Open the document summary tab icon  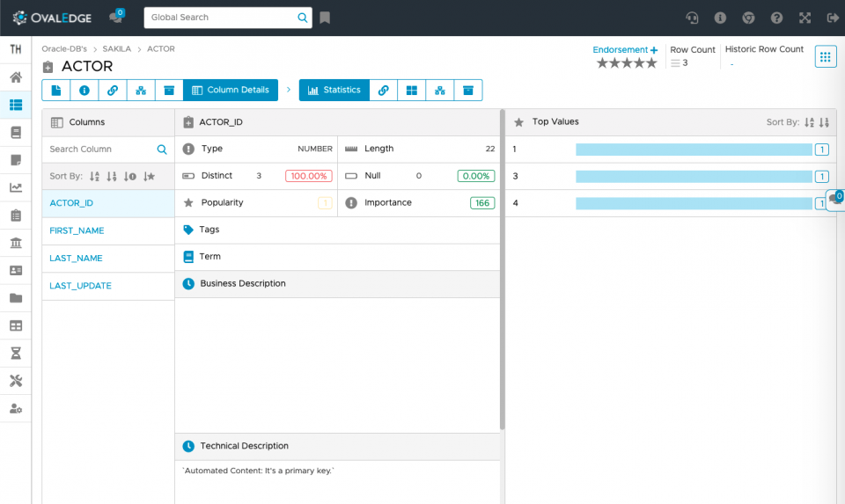tap(56, 90)
